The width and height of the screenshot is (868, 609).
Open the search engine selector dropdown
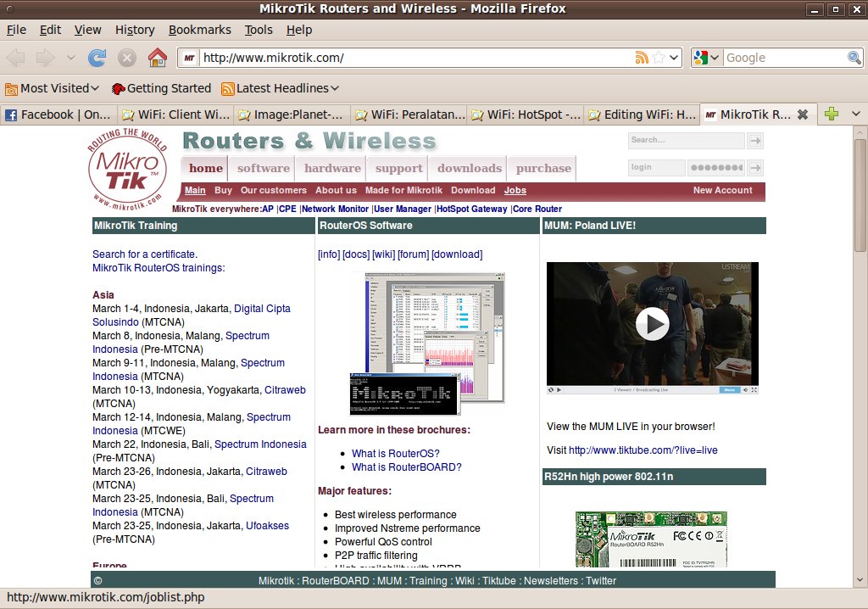point(706,58)
